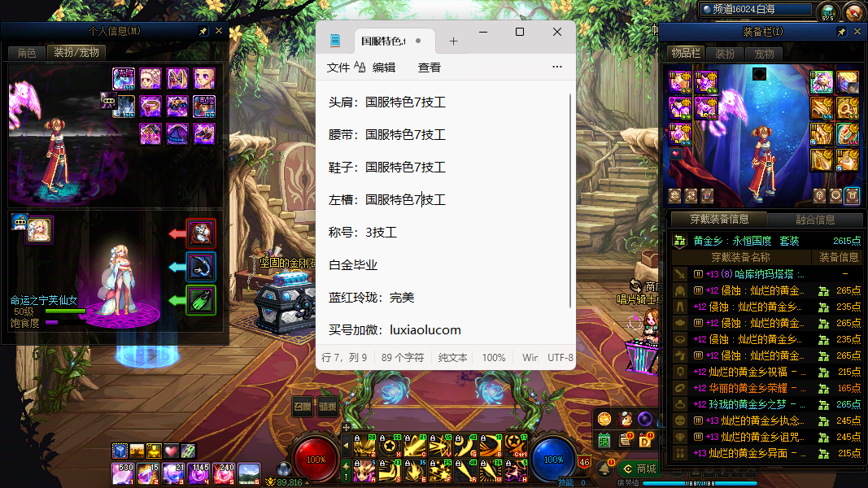
Task: Open the 100% zoom level selector
Action: (x=493, y=357)
